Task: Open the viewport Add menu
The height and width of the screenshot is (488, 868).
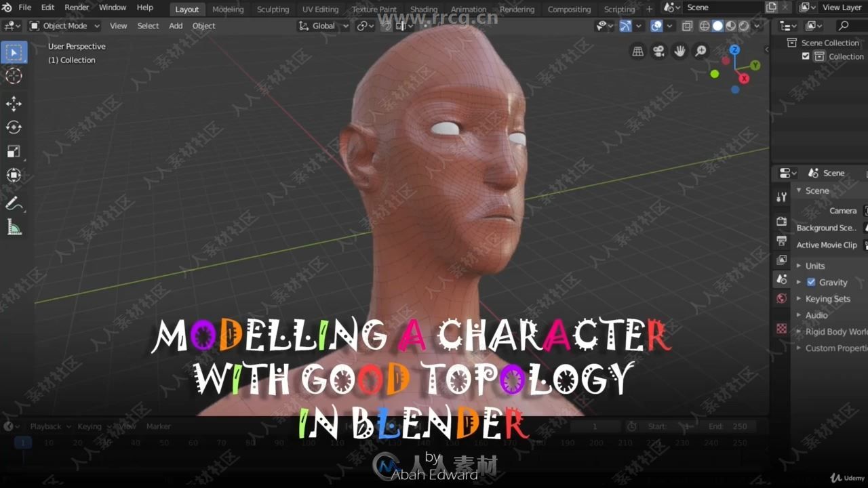Action: [x=176, y=26]
